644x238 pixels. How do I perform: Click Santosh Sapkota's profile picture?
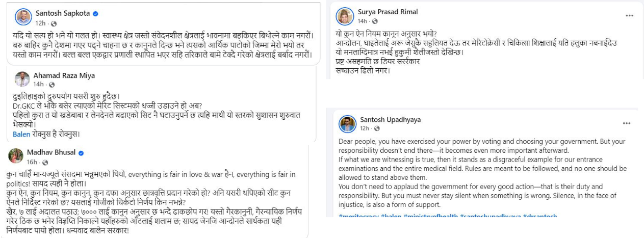pos(22,16)
